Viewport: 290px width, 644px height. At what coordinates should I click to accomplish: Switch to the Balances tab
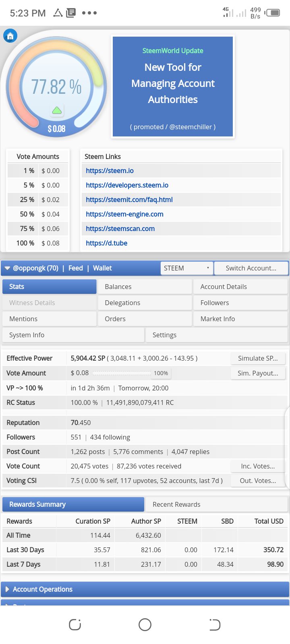click(x=145, y=287)
